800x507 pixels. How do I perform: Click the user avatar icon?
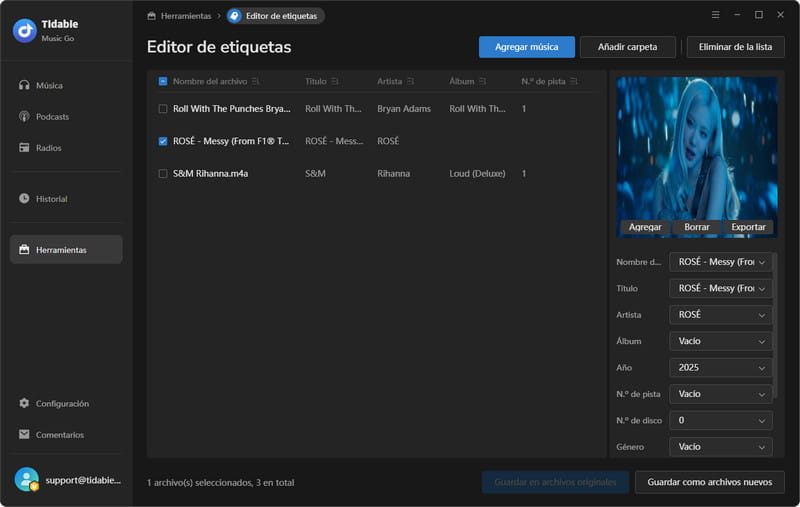[27, 479]
